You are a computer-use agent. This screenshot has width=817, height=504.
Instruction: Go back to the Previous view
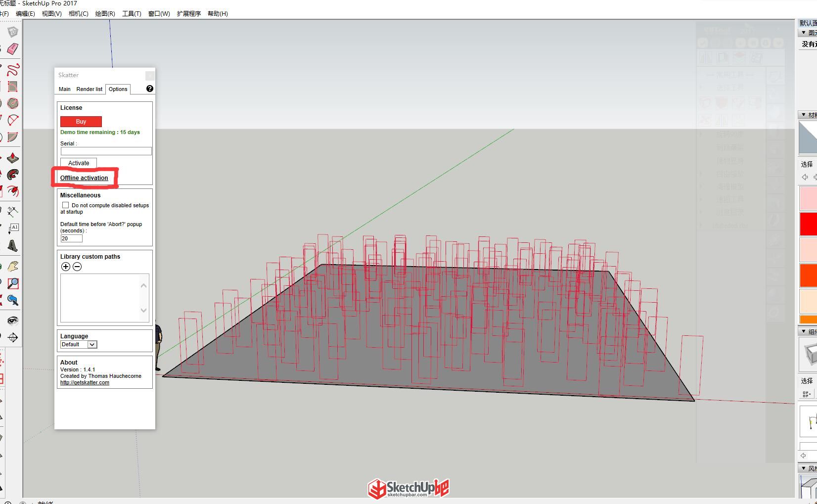(x=12, y=300)
